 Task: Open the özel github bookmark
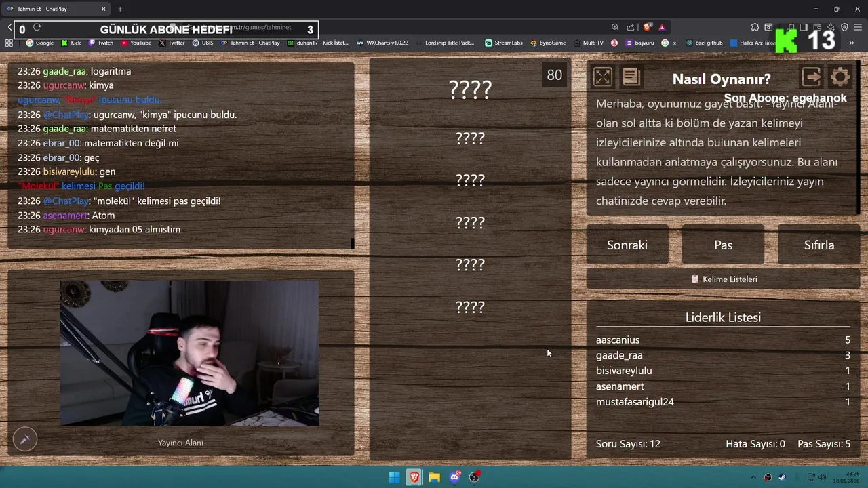(x=705, y=43)
